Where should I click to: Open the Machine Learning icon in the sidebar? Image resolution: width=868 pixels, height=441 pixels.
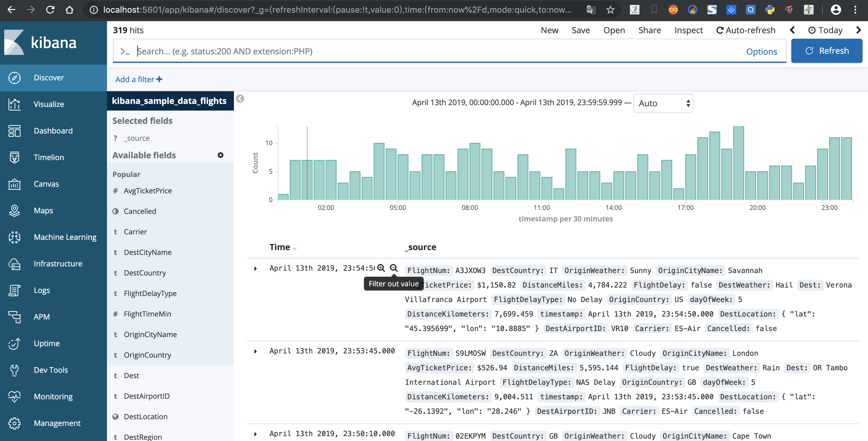pos(14,237)
